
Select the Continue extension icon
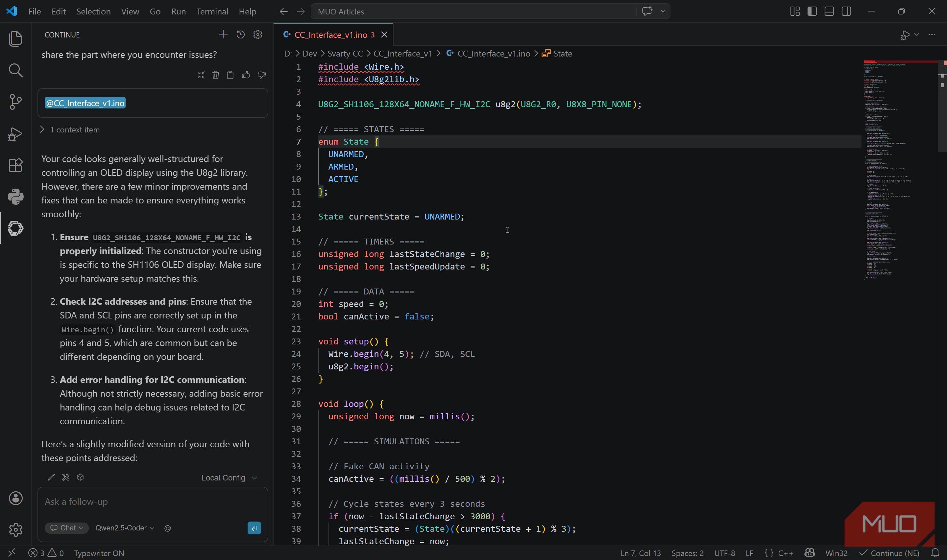[x=15, y=228]
